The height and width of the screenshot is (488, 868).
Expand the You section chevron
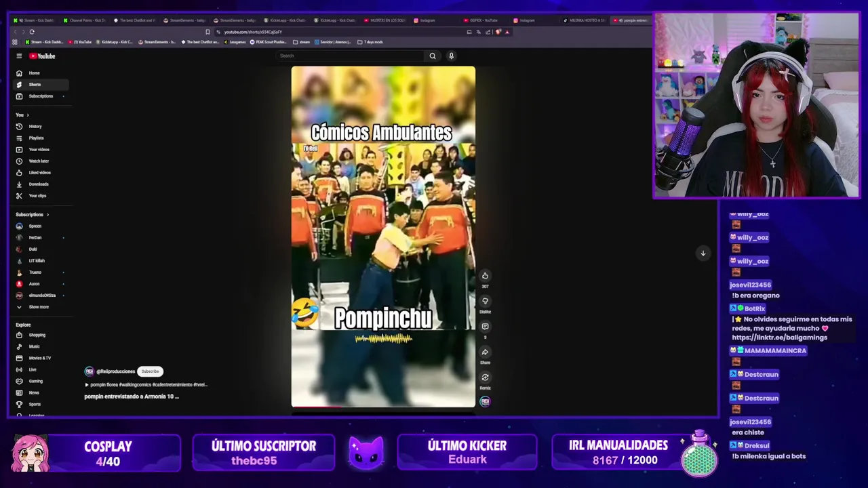[28, 115]
